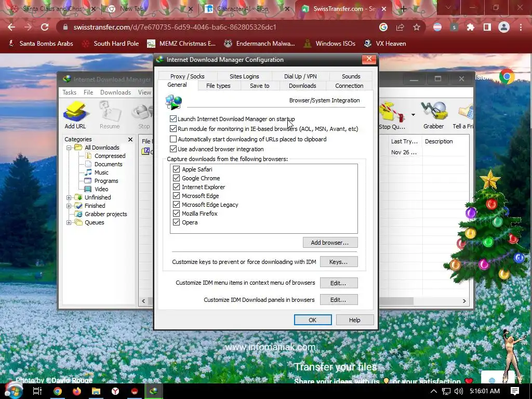Open the Tasks menu in IDM

69,92
